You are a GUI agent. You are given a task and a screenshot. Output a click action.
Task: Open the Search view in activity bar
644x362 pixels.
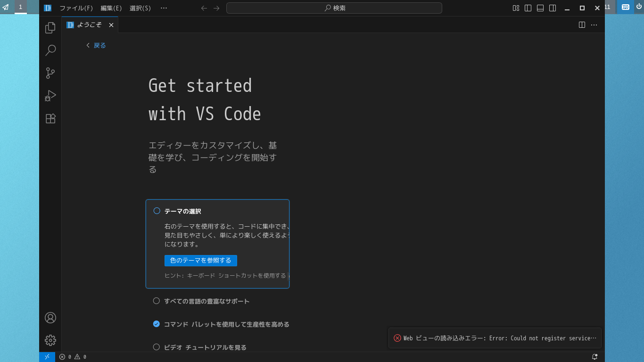tap(50, 50)
